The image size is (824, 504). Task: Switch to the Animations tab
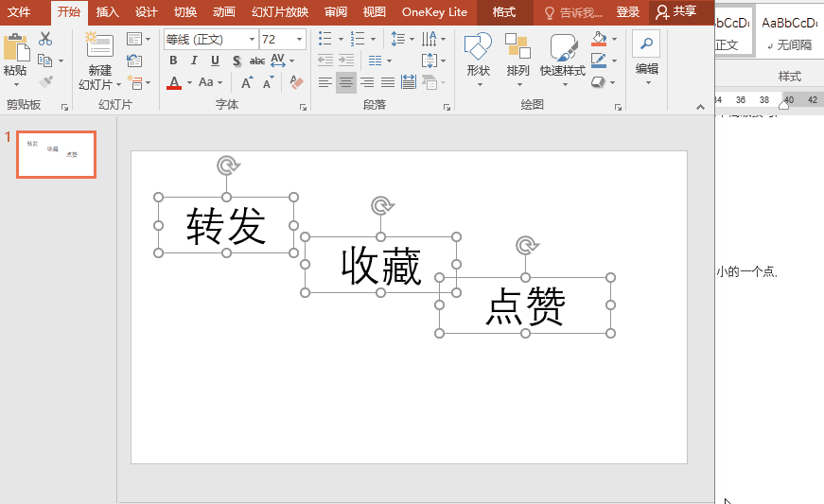[x=224, y=12]
